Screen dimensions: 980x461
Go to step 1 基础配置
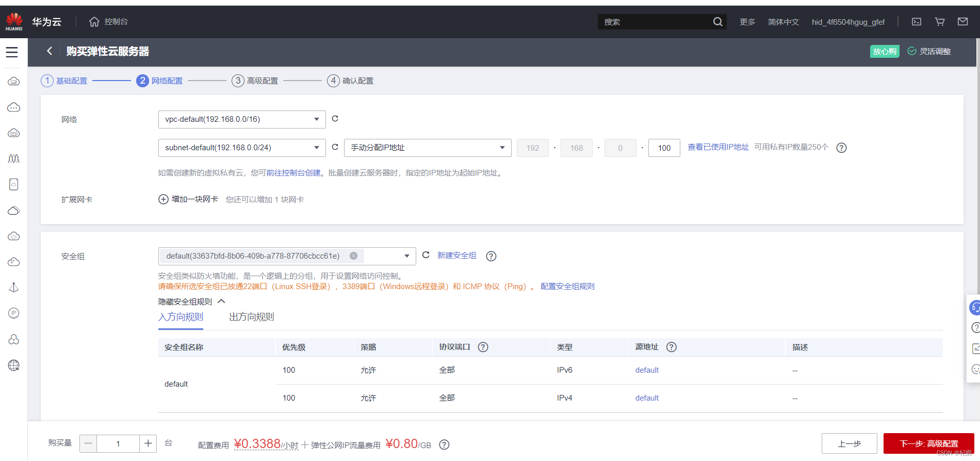point(64,81)
